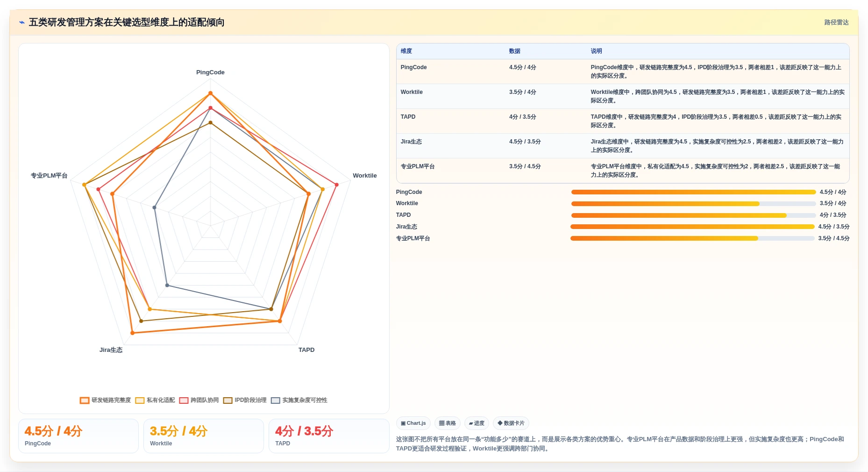Toggle the 实施复杂度可控性 legend entry
The width and height of the screenshot is (868, 472).
point(299,400)
